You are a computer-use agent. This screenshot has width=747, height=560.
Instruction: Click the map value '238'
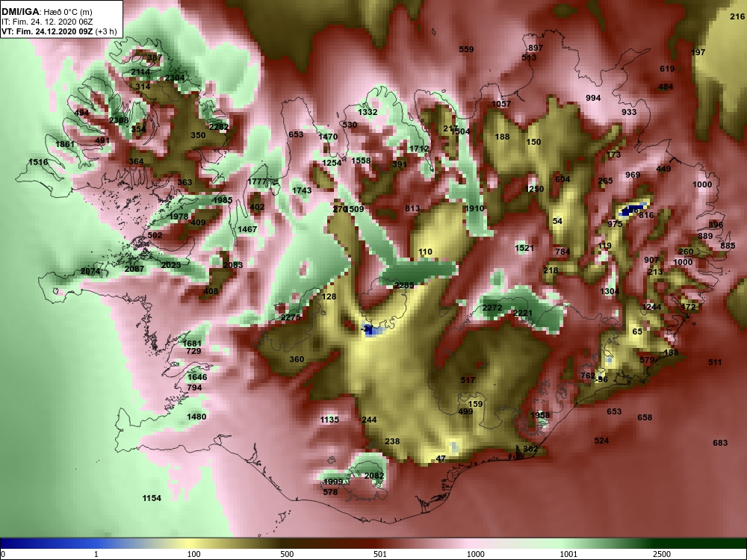[392, 441]
